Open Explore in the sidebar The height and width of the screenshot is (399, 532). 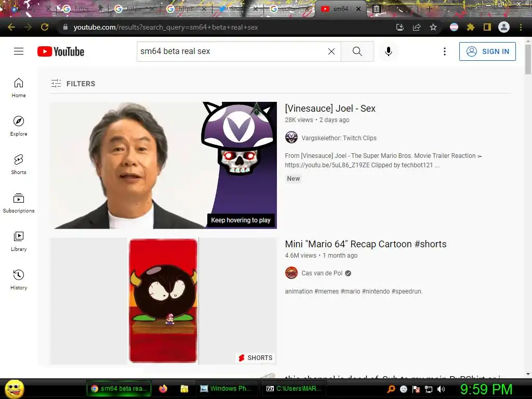point(19,126)
